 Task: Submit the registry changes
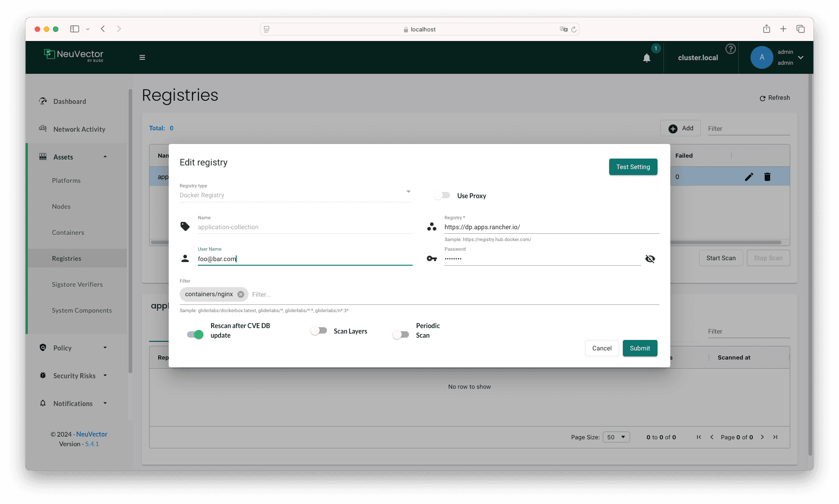(x=640, y=348)
